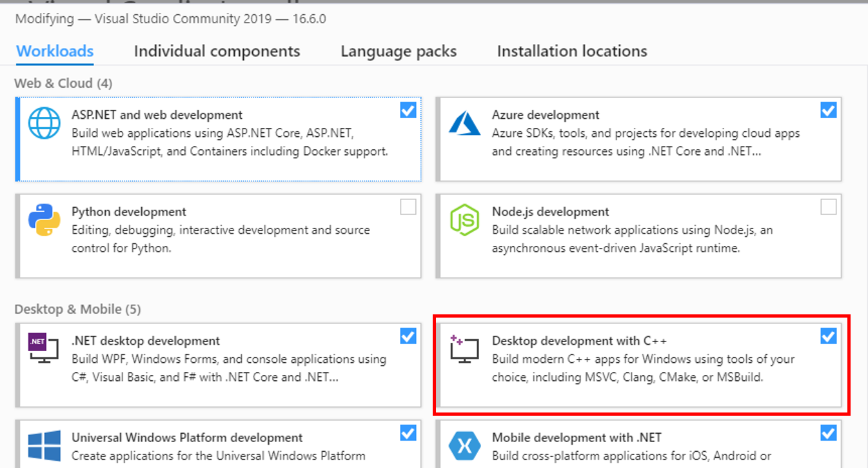
Task: Uncheck the .NET desktop development checkbox
Action: [x=408, y=336]
